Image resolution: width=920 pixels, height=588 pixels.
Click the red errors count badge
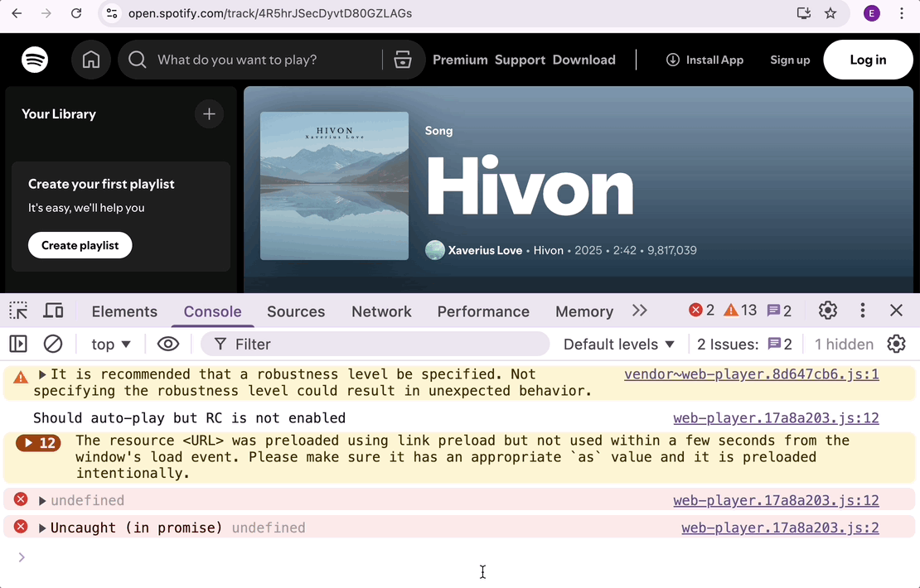[702, 310]
